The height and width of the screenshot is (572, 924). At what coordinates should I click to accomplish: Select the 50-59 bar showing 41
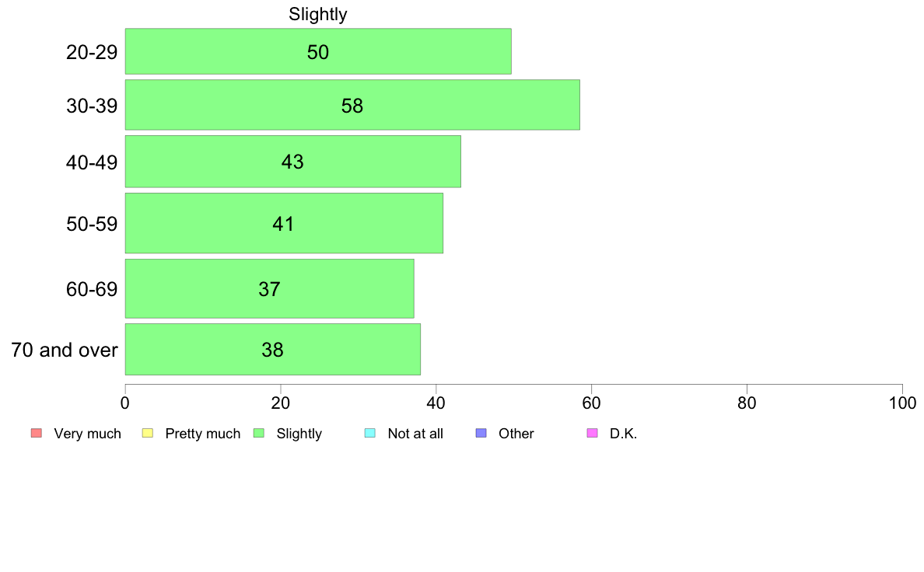(x=284, y=223)
